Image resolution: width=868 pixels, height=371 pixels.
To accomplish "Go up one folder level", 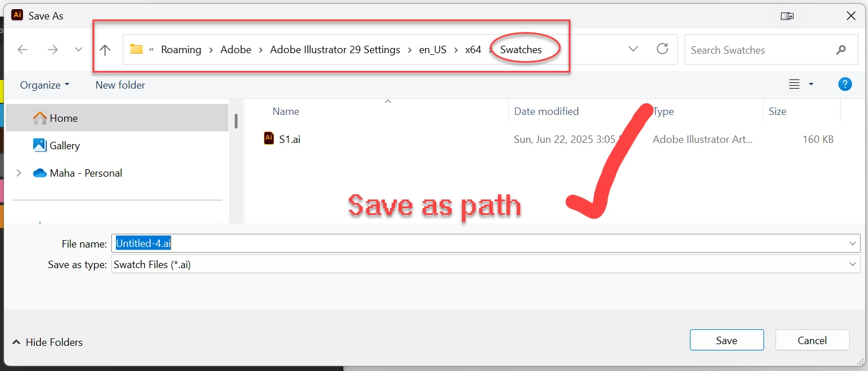I will 105,50.
